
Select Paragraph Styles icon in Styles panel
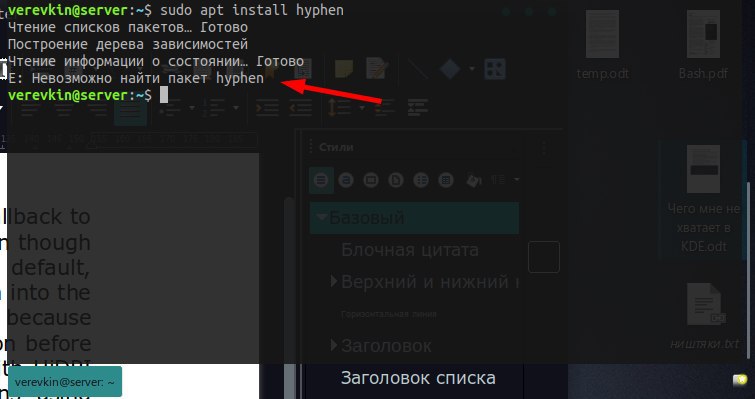tap(321, 180)
